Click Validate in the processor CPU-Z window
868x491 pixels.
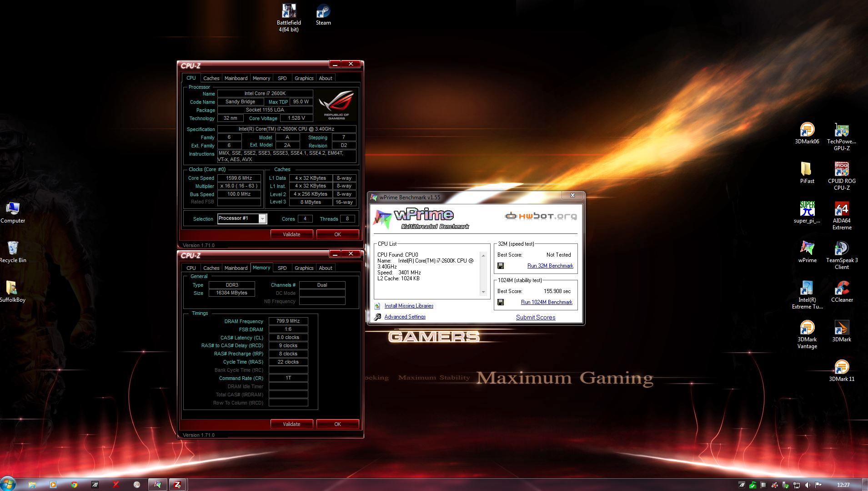pyautogui.click(x=291, y=234)
